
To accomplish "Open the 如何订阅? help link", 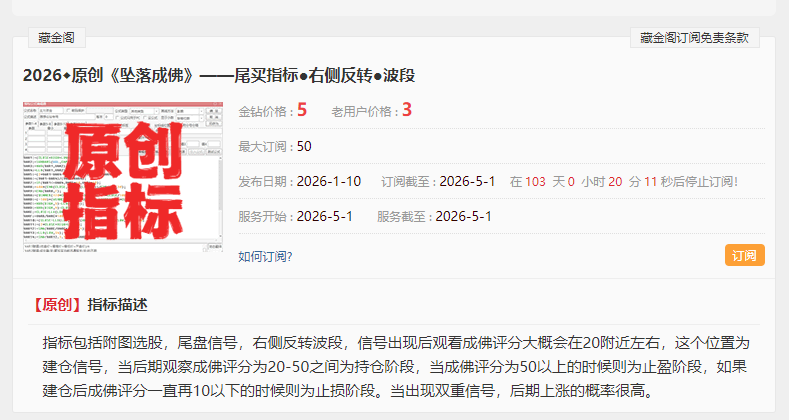I will tap(265, 256).
